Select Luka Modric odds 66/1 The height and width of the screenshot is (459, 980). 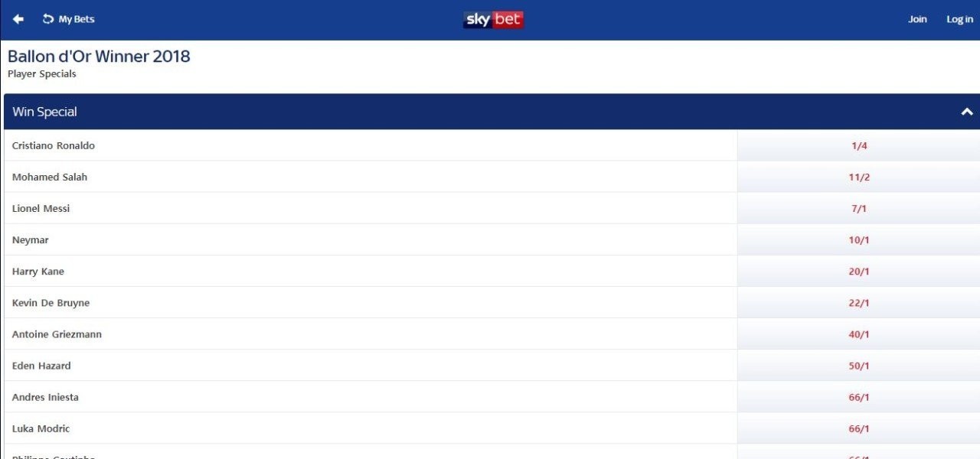point(859,428)
